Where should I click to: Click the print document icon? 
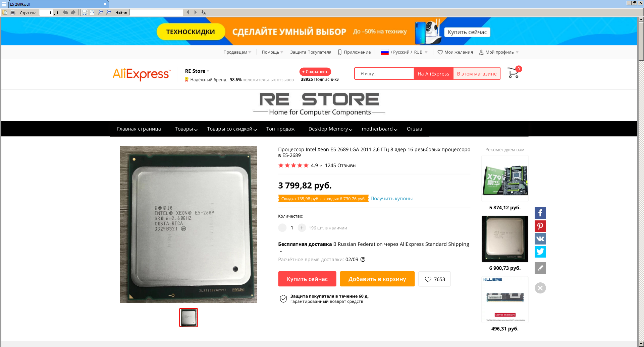pos(13,12)
